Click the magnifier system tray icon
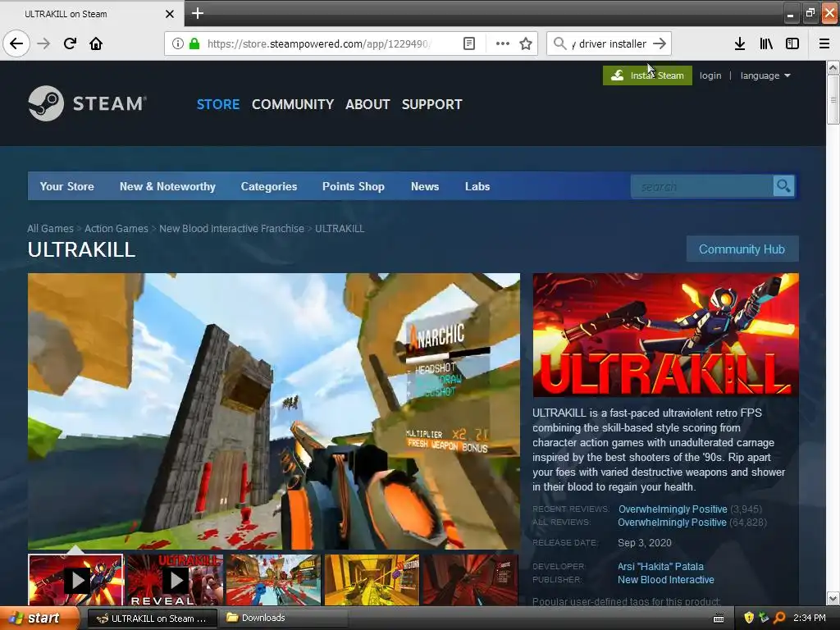 click(780, 618)
